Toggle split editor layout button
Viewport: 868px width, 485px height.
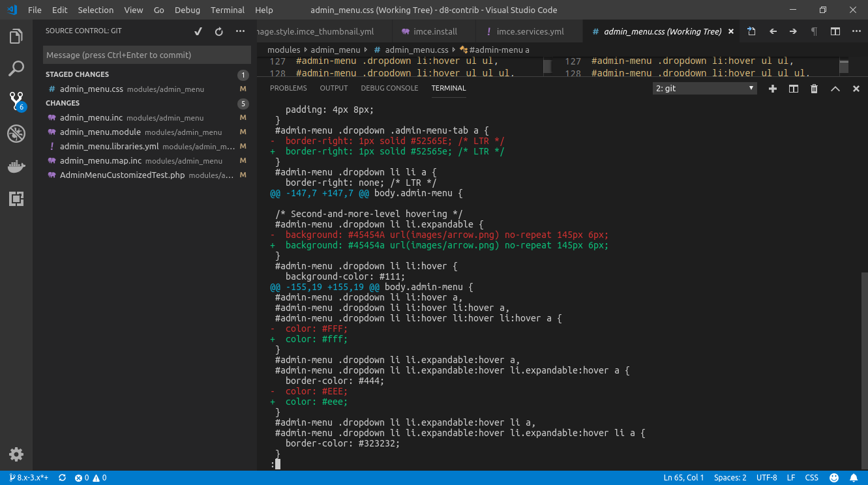point(835,31)
